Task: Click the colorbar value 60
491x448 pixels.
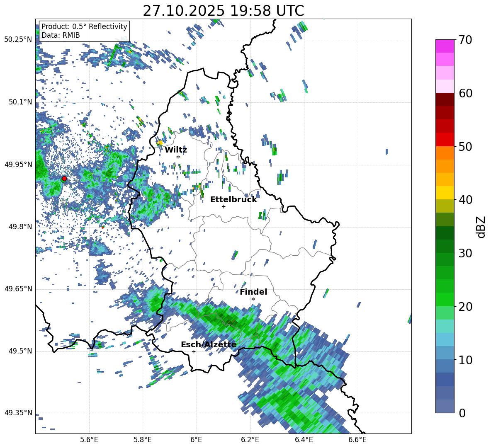Action: pos(465,93)
